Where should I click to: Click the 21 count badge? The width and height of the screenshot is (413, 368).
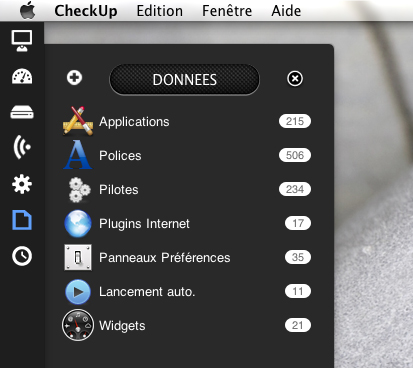point(298,325)
